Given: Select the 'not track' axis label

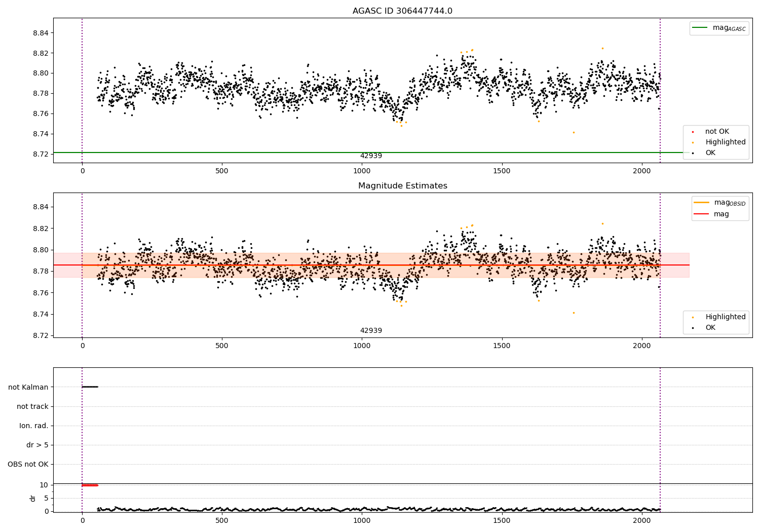Looking at the screenshot, I should coord(32,406).
